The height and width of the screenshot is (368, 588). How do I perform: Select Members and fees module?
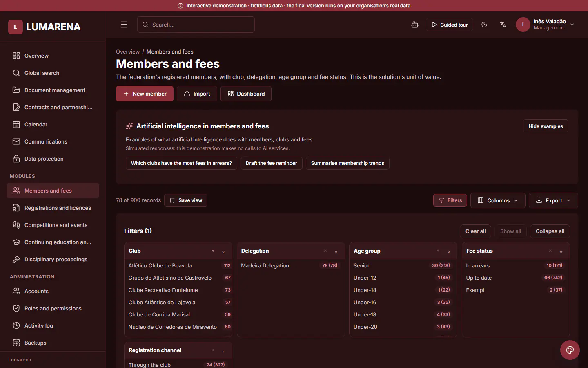(53, 191)
